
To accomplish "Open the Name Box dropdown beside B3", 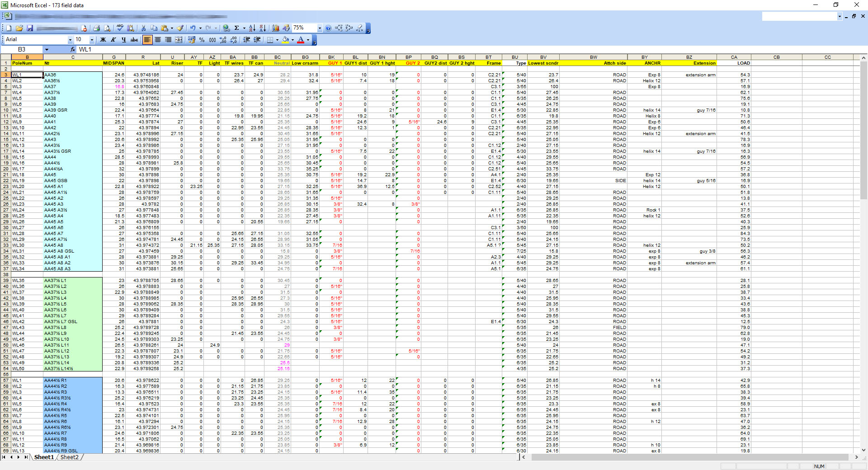I will click(46, 49).
